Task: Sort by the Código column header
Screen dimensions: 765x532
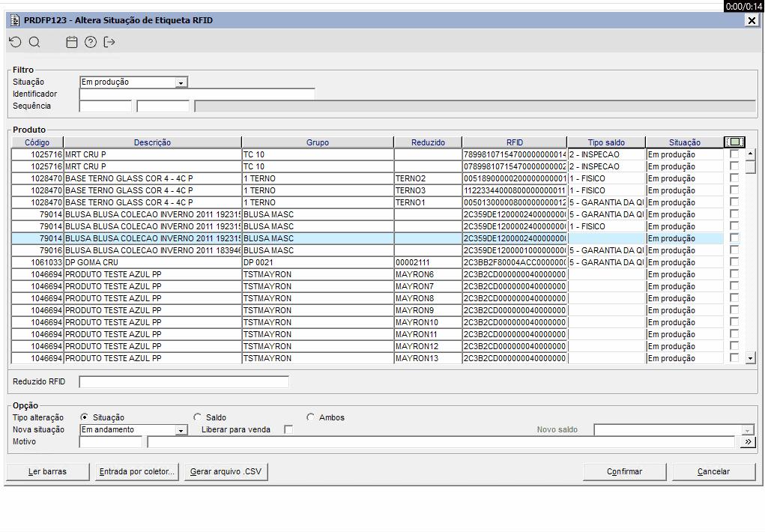Action: pos(37,142)
